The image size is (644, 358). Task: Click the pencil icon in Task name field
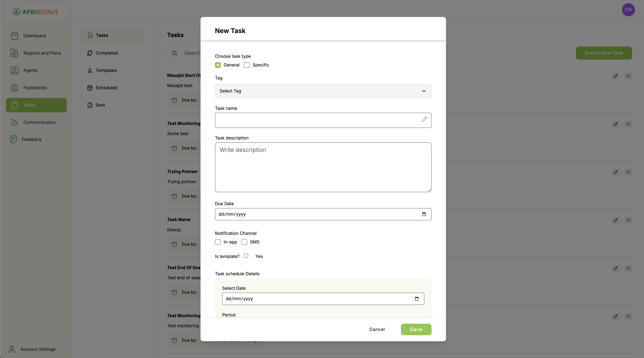(424, 119)
